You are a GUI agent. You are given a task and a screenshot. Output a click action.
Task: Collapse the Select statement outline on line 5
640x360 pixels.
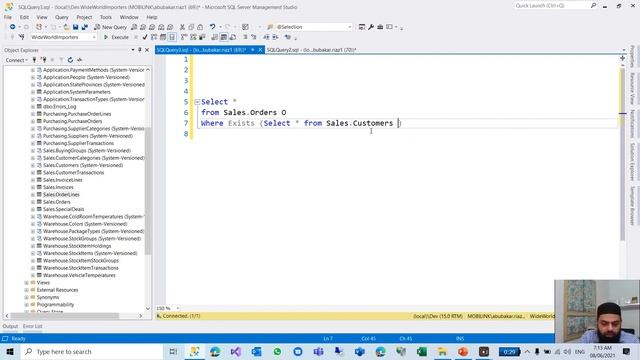pyautogui.click(x=197, y=102)
